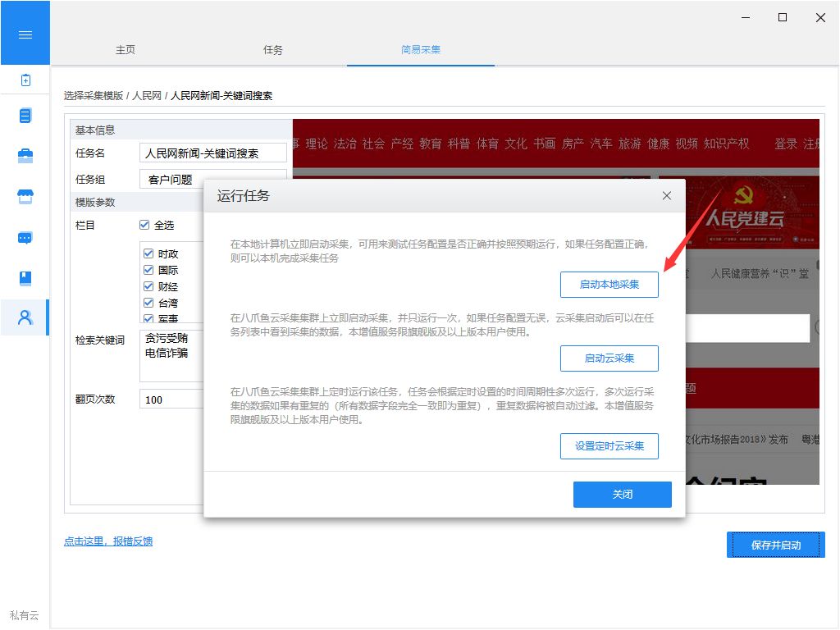Click 社会 in the preview navigation

(373, 144)
